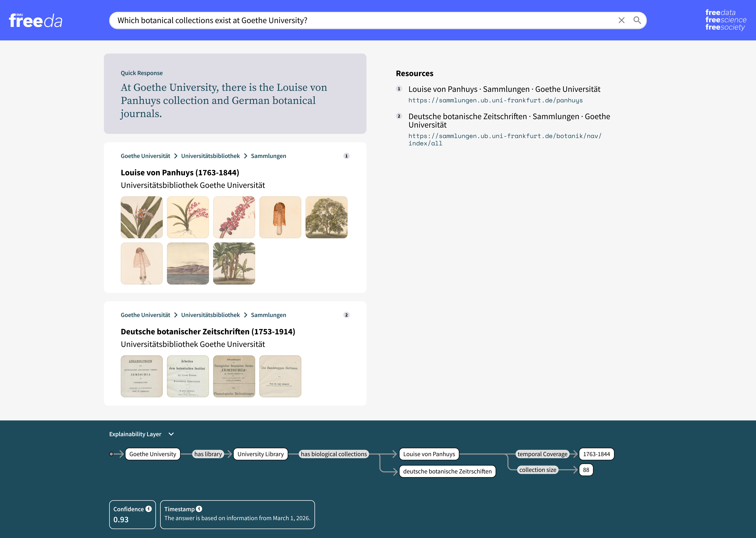The width and height of the screenshot is (756, 538).
Task: Open Universitätsbibliothek breadcrumb in Panhuys card
Action: tap(210, 156)
